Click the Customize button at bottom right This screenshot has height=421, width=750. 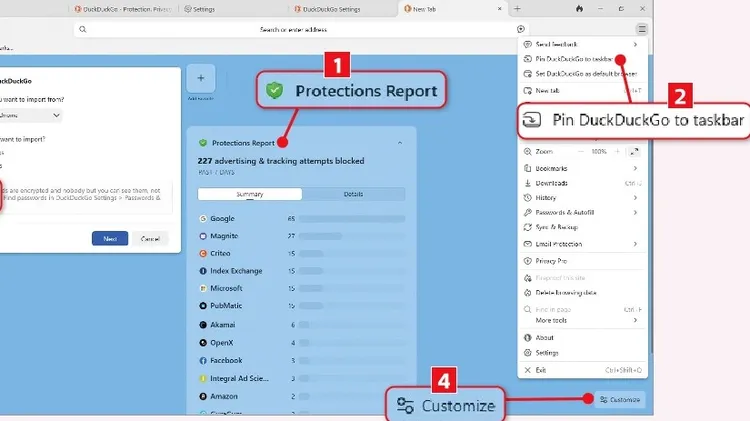point(620,399)
